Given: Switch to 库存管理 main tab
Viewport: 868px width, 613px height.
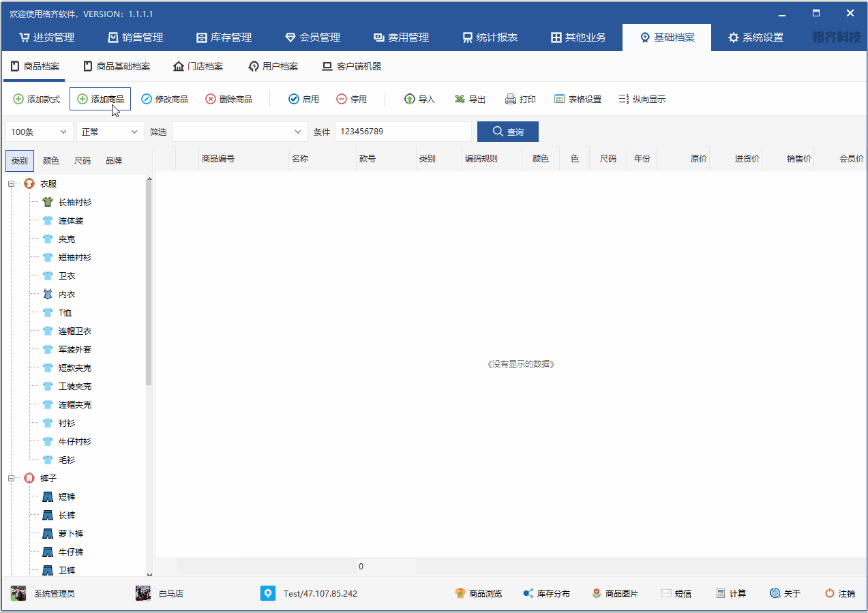Looking at the screenshot, I should [x=224, y=38].
